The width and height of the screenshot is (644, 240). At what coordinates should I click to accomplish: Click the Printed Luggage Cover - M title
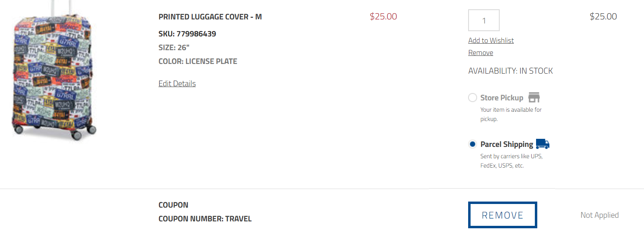(210, 17)
